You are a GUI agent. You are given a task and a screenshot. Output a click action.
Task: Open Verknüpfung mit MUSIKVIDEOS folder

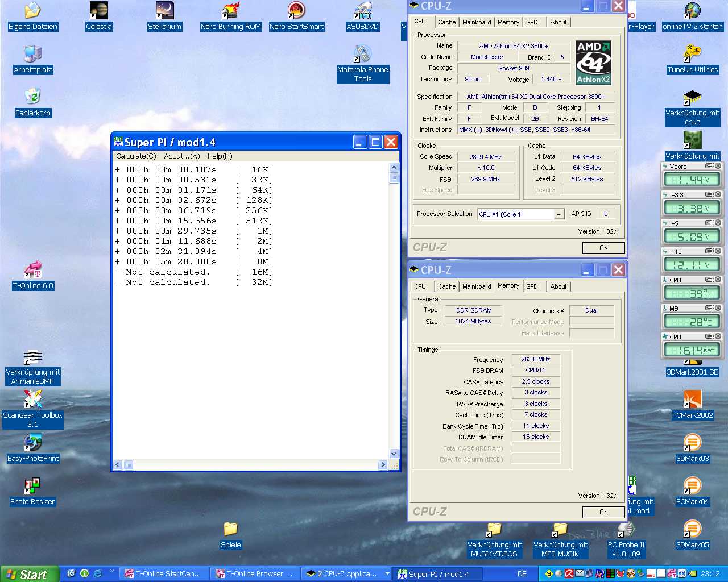[494, 539]
